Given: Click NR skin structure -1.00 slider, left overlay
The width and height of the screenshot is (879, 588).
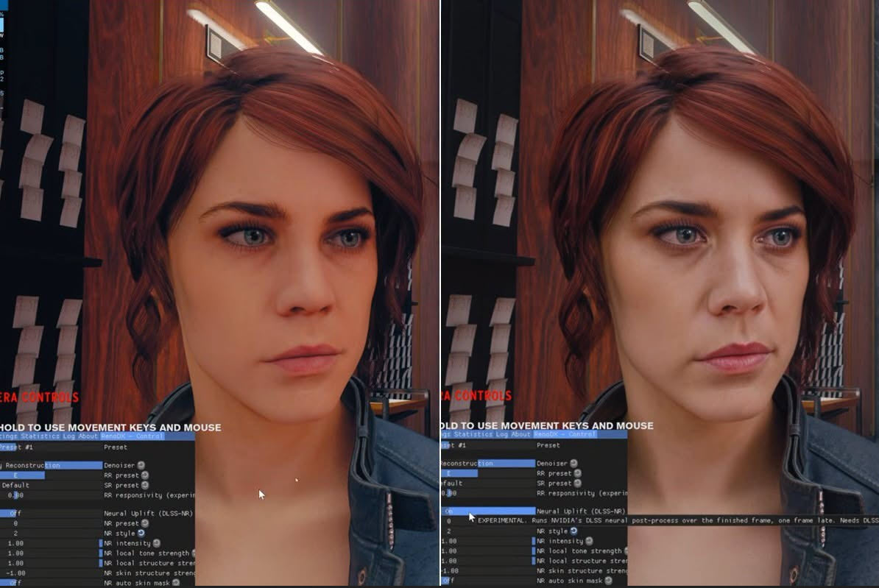Looking at the screenshot, I should [x=51, y=573].
